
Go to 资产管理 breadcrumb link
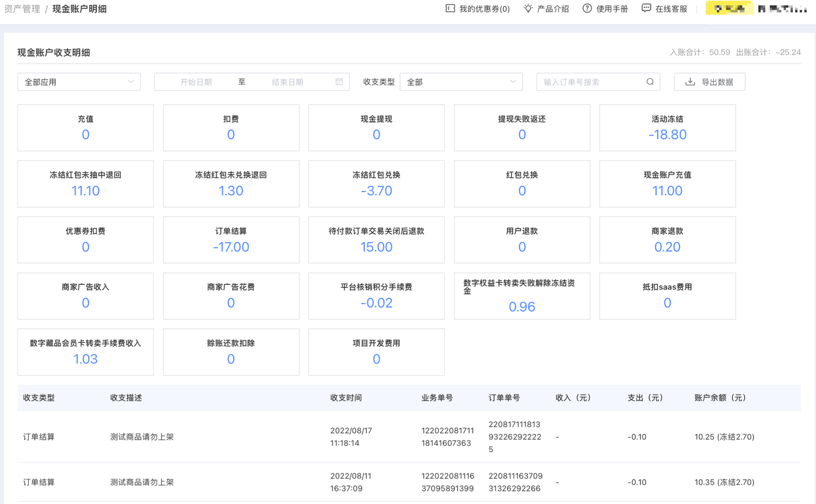pos(22,9)
